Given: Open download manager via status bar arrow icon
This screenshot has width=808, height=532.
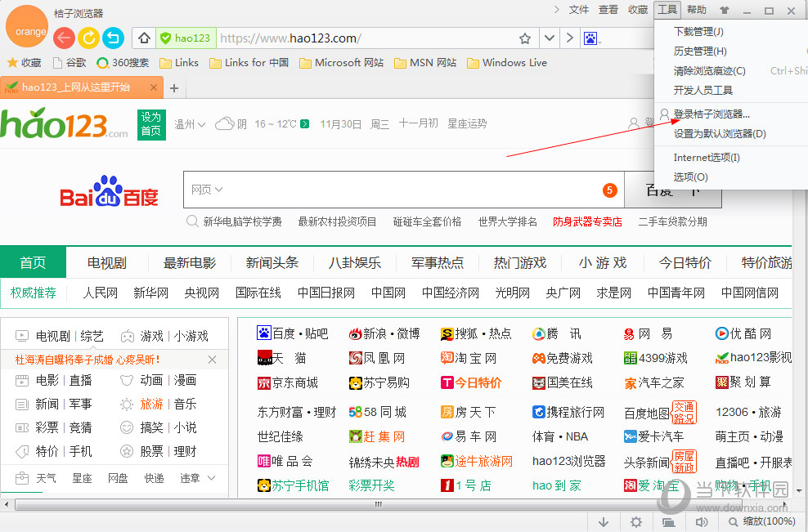Looking at the screenshot, I should pos(604,521).
